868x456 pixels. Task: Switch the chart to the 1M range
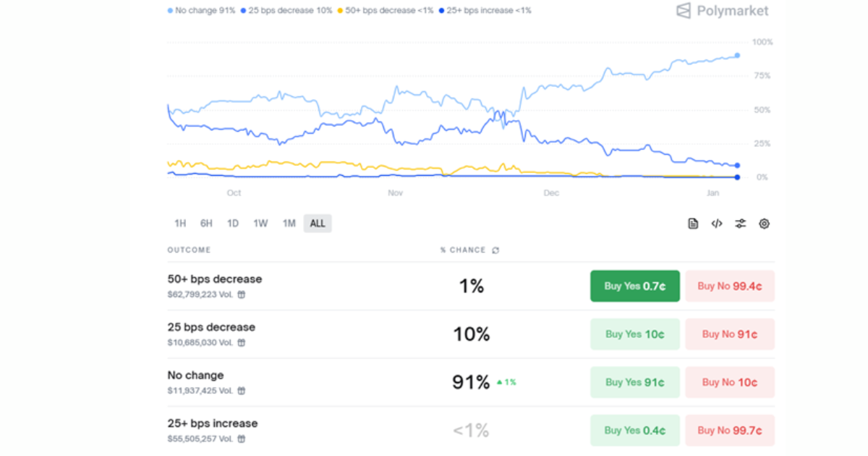tap(289, 224)
